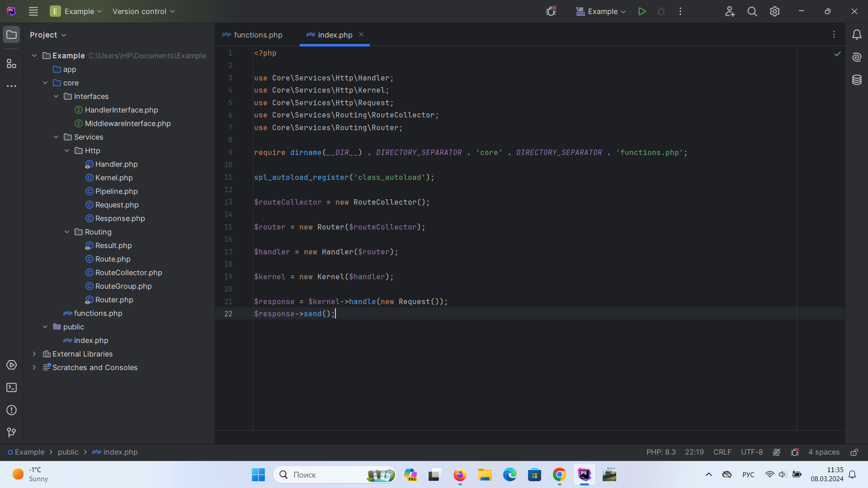Open Kernel.php in the project tree
The image size is (868, 488).
114,178
